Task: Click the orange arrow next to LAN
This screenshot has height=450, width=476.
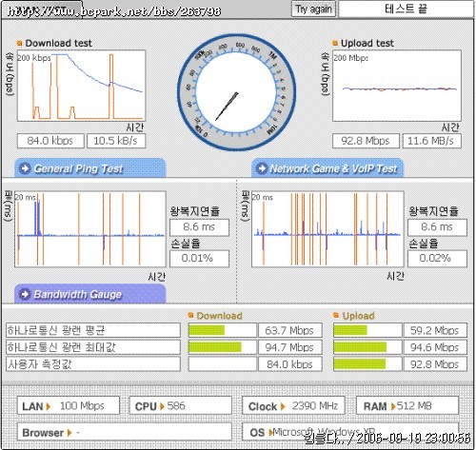Action: click(49, 406)
